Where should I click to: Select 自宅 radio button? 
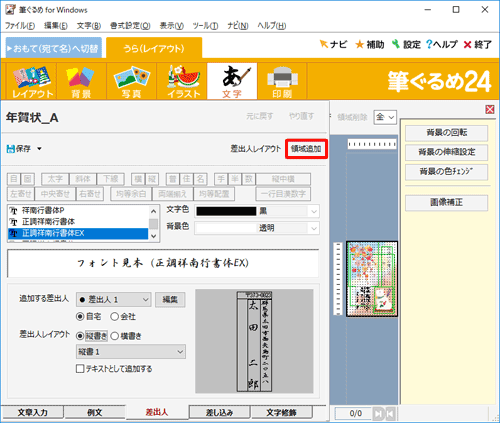point(80,316)
